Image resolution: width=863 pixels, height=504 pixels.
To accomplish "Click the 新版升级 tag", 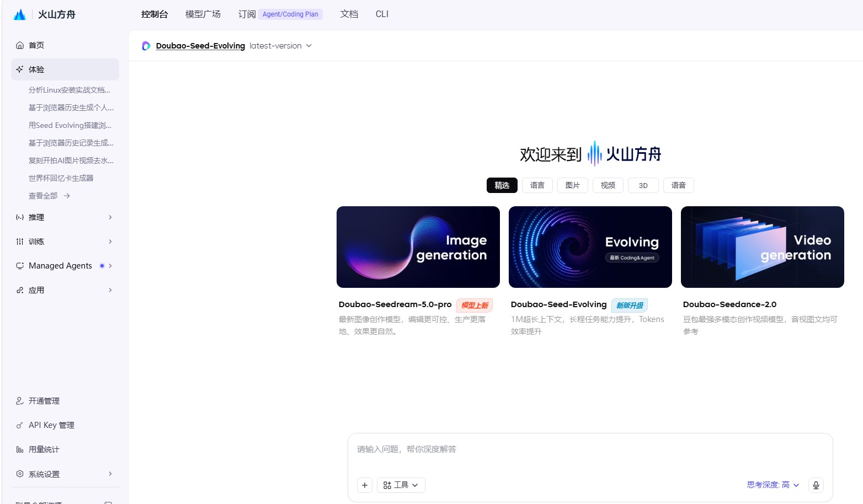I will click(630, 305).
